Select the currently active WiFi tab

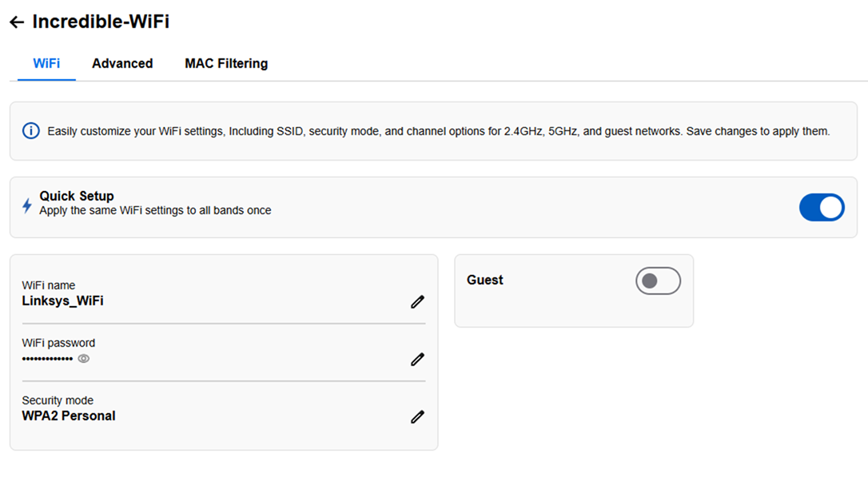(46, 63)
